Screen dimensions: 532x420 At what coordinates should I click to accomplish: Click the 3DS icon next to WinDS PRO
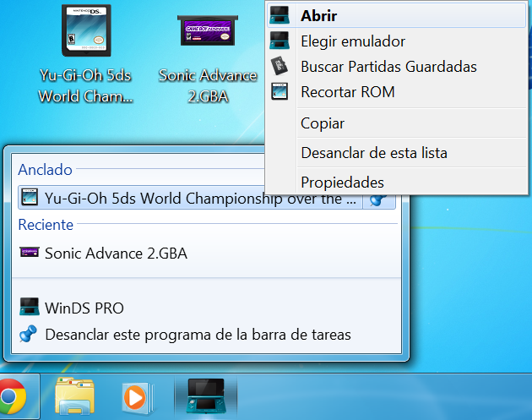[30, 307]
